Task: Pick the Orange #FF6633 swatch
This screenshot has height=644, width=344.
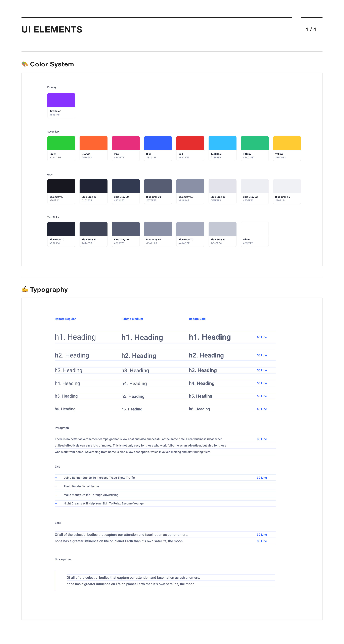Action: point(93,143)
